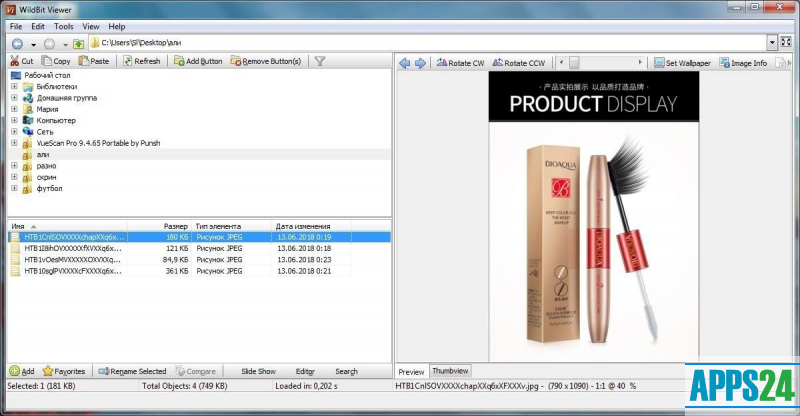This screenshot has height=416, width=800.
Task: Click the Paste toolbar button
Action: (94, 61)
